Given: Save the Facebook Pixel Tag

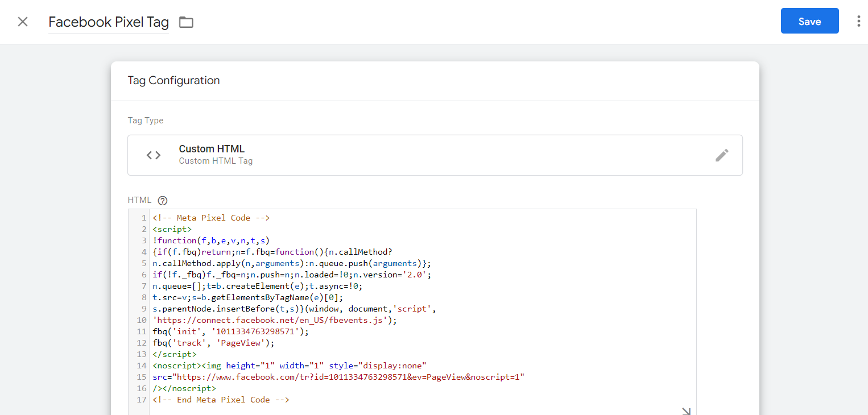Looking at the screenshot, I should pos(809,21).
